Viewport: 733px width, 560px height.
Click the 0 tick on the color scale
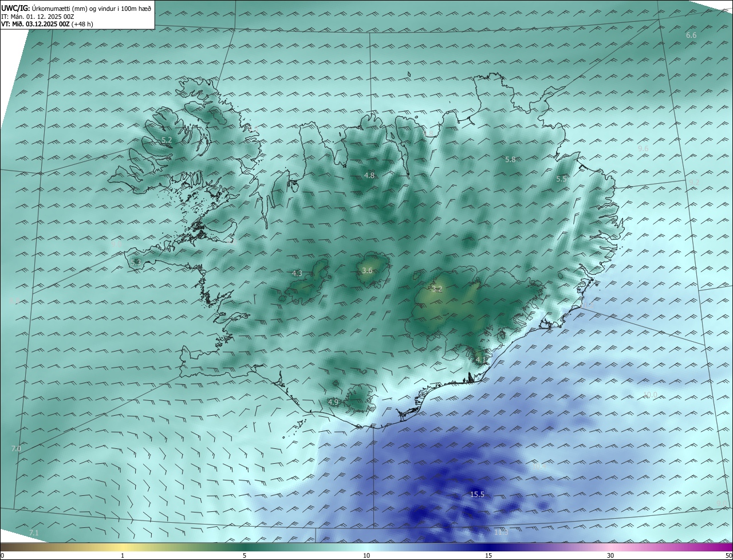pyautogui.click(x=2, y=555)
